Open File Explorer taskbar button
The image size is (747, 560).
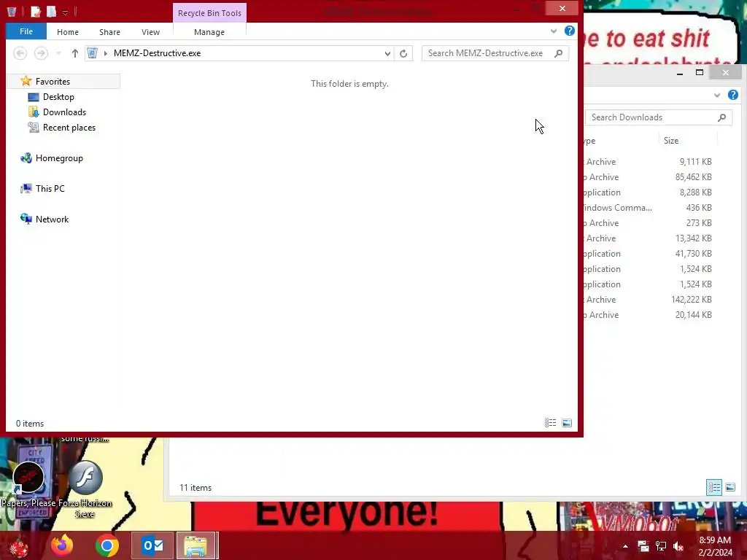click(x=197, y=545)
